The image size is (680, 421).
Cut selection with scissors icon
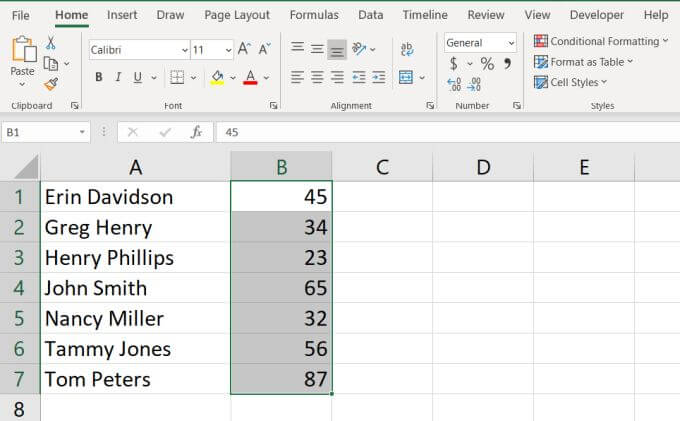point(51,42)
